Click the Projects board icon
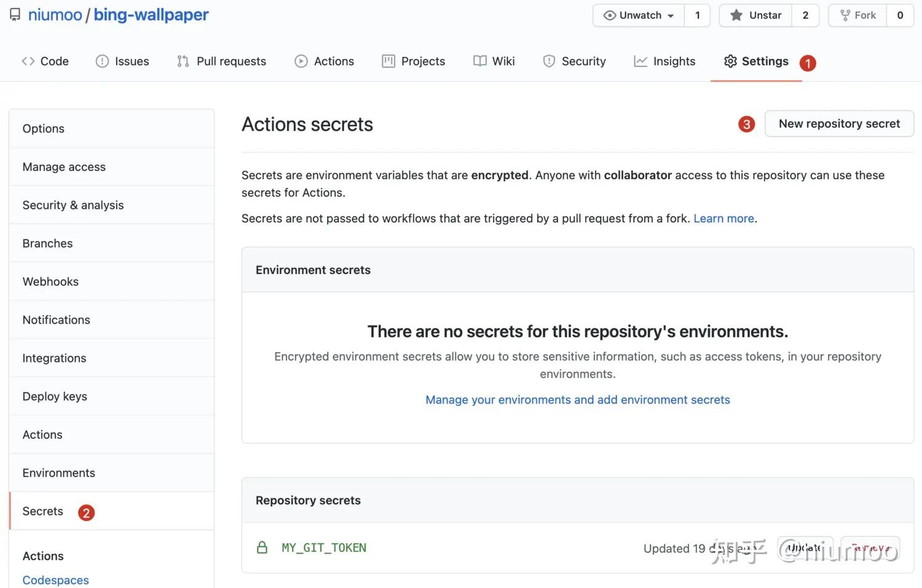 (x=388, y=61)
